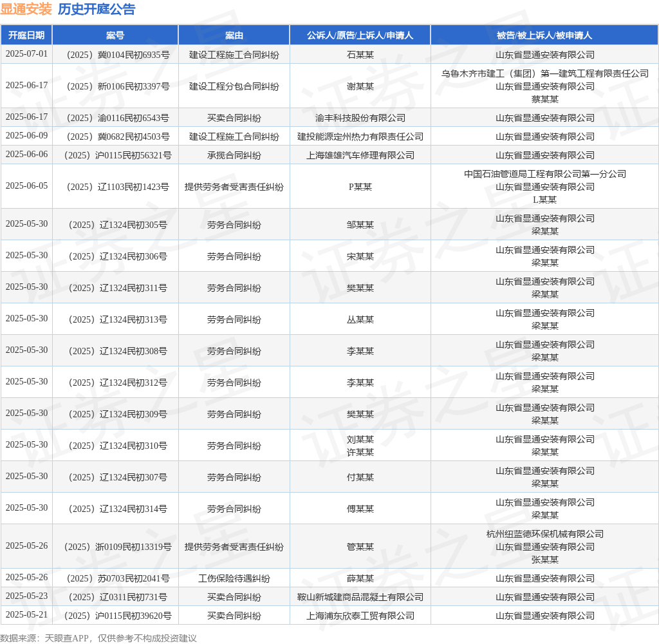Viewport: 659px width, 644px height.
Task: Click plaintiff 渝丰科技股份有限公司
Action: click(360, 118)
